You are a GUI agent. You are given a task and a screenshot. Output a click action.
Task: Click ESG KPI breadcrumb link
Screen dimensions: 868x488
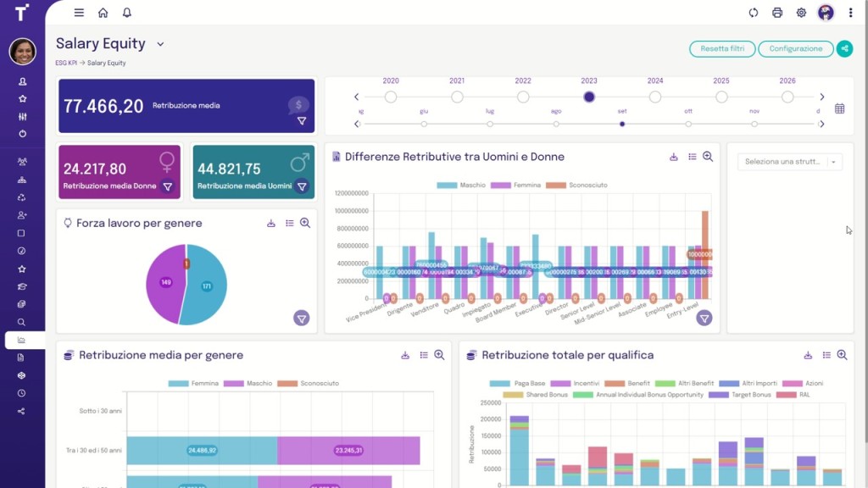pos(67,63)
